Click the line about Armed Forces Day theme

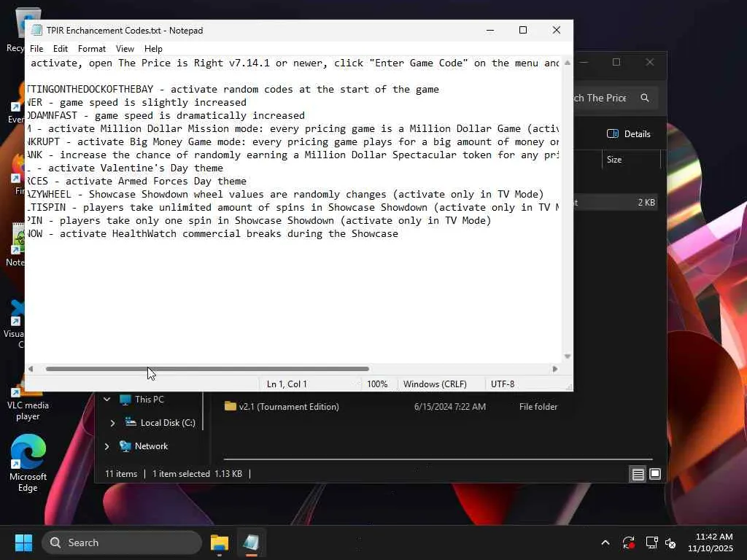[136, 181]
